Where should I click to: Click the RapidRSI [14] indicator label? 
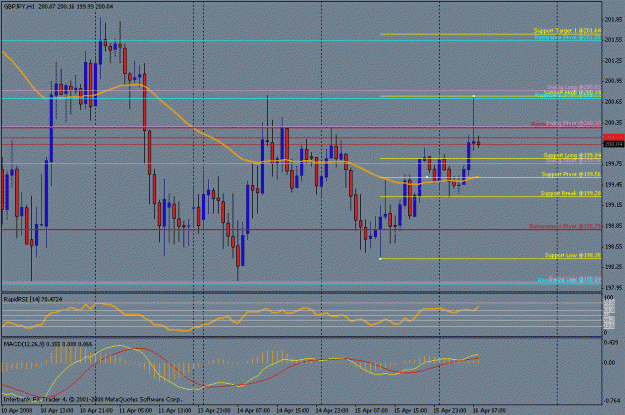[x=33, y=299]
